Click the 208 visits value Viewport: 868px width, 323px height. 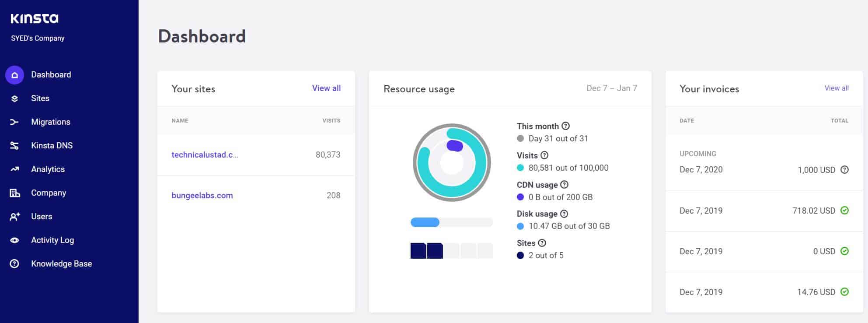click(333, 196)
